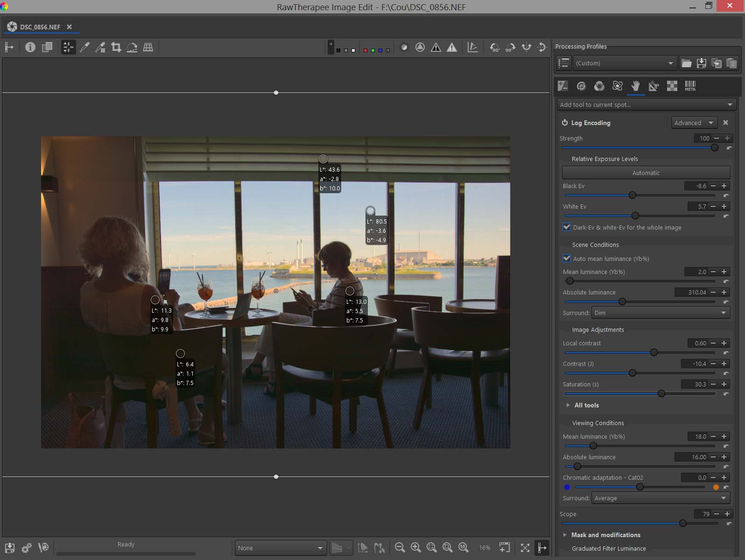Click the zoom out magnifier icon
This screenshot has width=745, height=560.
pos(400,547)
